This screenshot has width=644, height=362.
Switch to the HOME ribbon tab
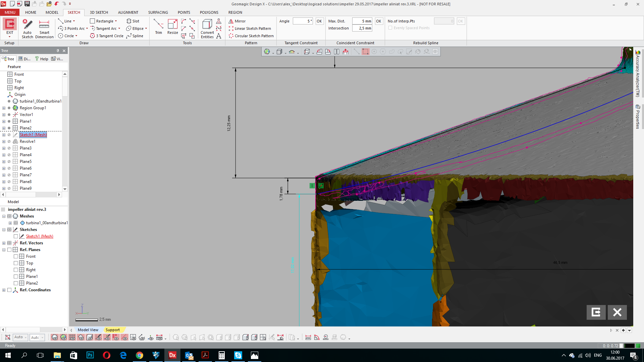coord(31,12)
